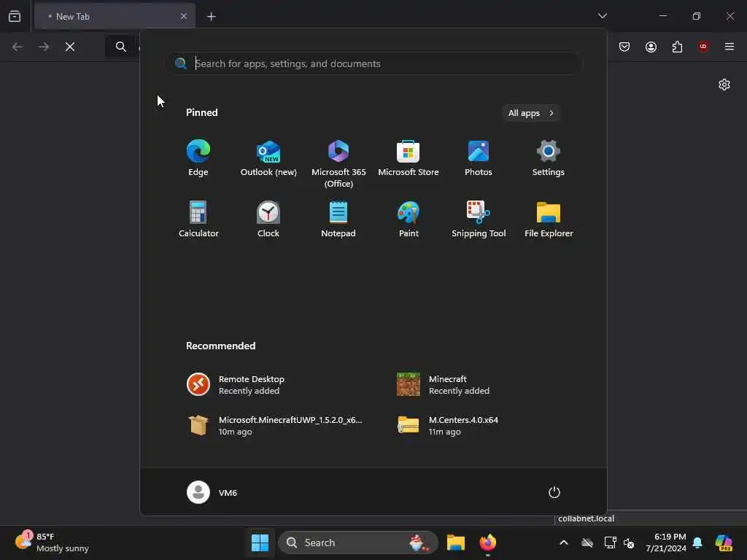Launch Notepad from Start menu

click(338, 219)
